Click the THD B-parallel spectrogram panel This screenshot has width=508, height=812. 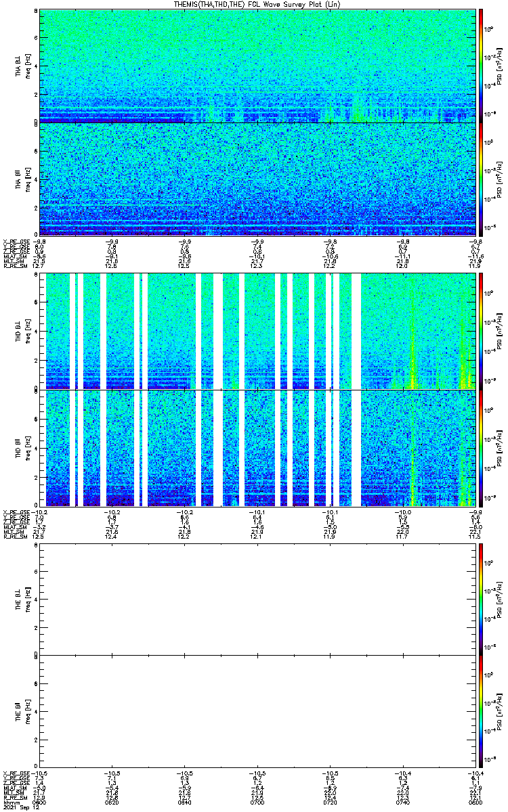[258, 447]
